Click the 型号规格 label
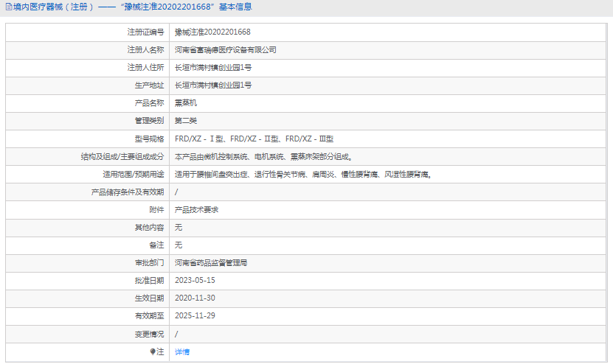 coord(149,139)
